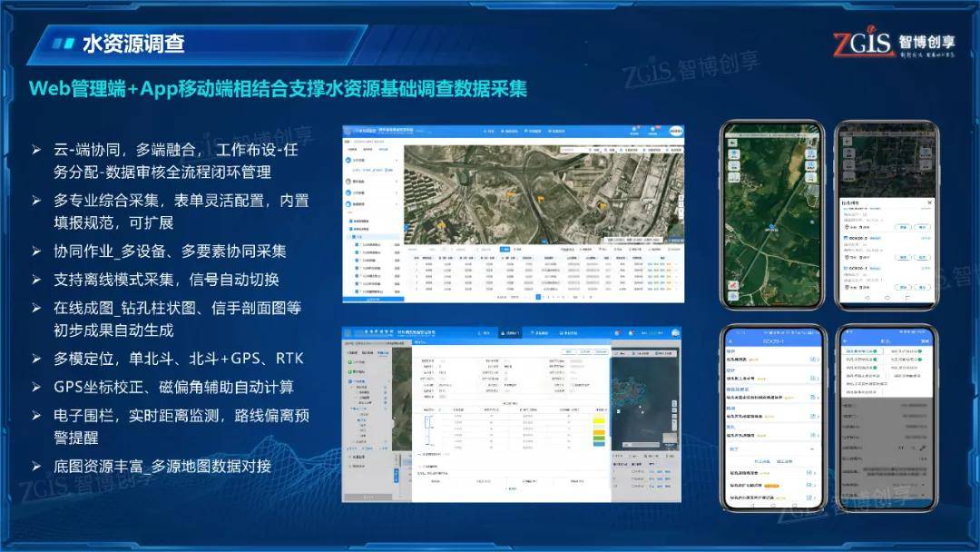980x552 pixels.
Task: Open the round user avatar in upper web header
Action: (x=675, y=131)
